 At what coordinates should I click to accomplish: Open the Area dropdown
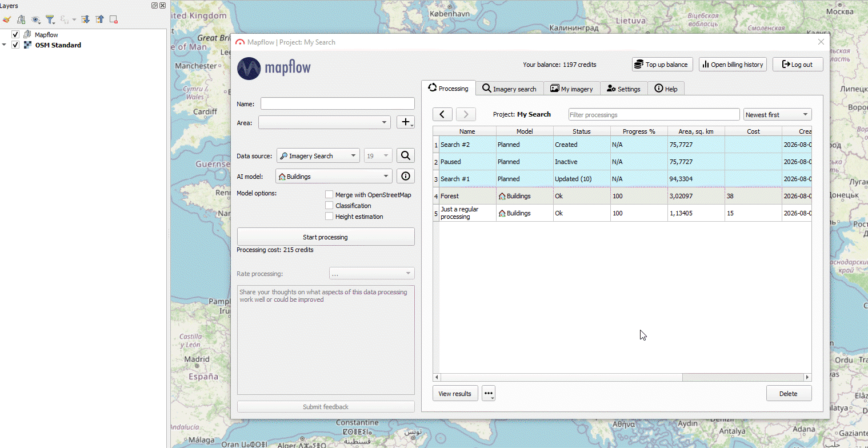(325, 122)
